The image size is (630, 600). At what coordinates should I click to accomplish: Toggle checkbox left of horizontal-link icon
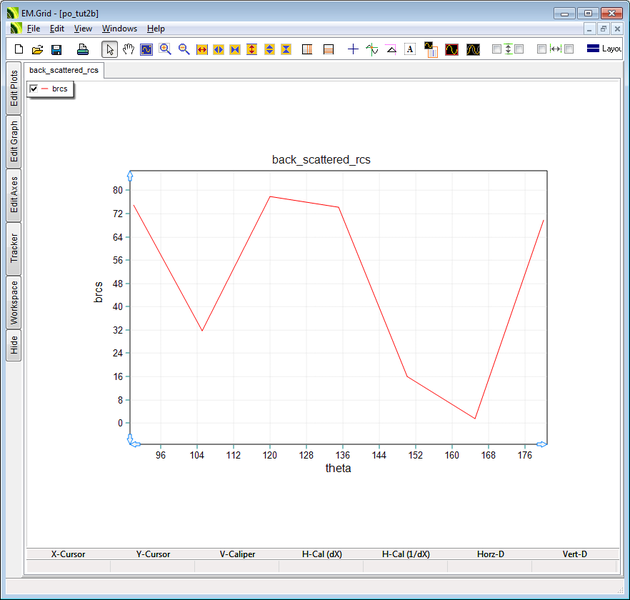point(542,49)
